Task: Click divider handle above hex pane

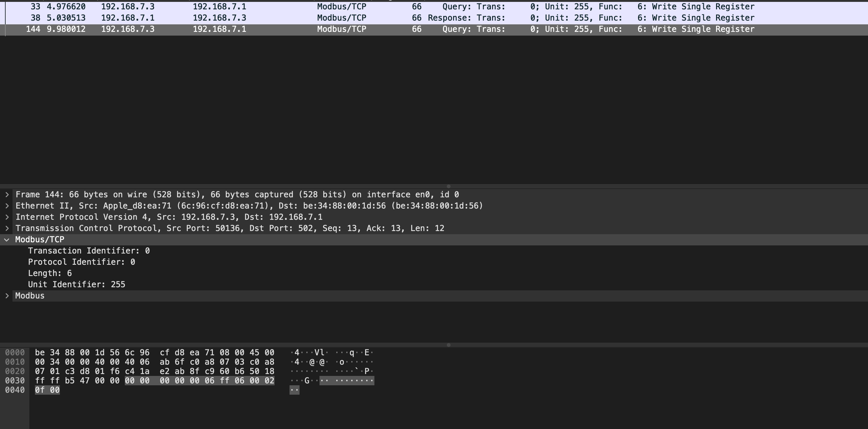Action: (x=448, y=345)
